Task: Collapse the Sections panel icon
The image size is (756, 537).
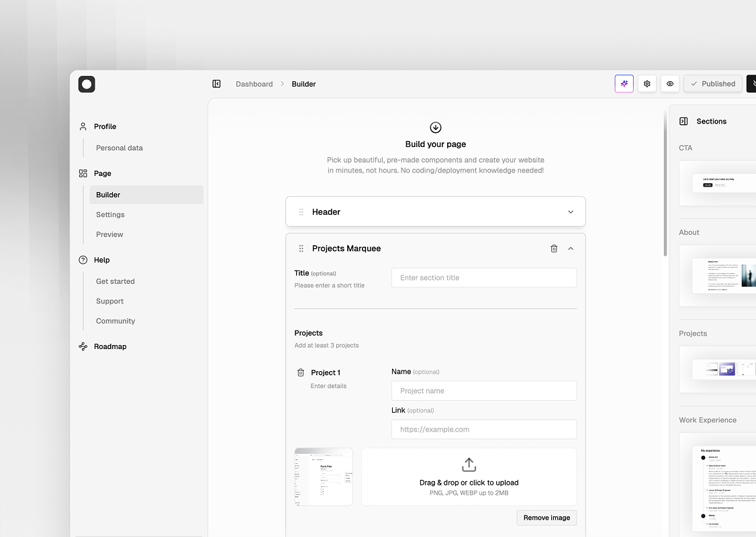Action: coord(683,121)
